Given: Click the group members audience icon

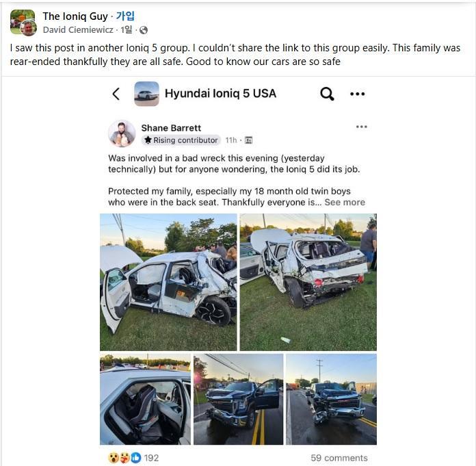Looking at the screenshot, I should (x=248, y=140).
